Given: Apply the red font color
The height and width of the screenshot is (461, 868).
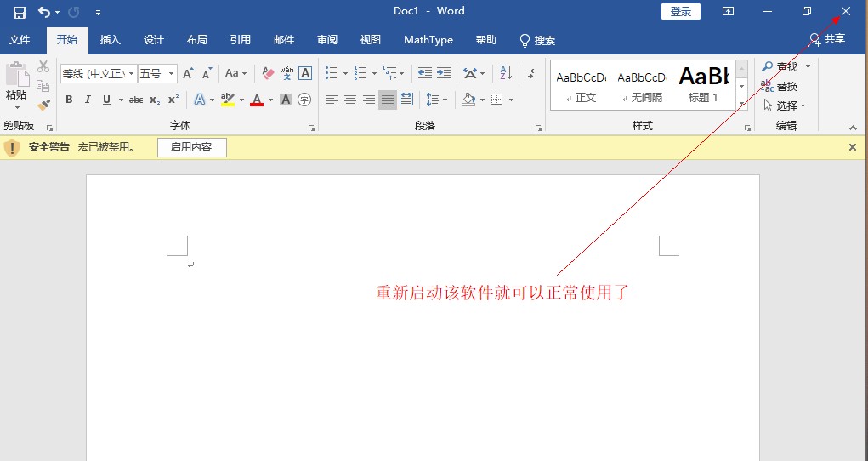Looking at the screenshot, I should point(257,100).
